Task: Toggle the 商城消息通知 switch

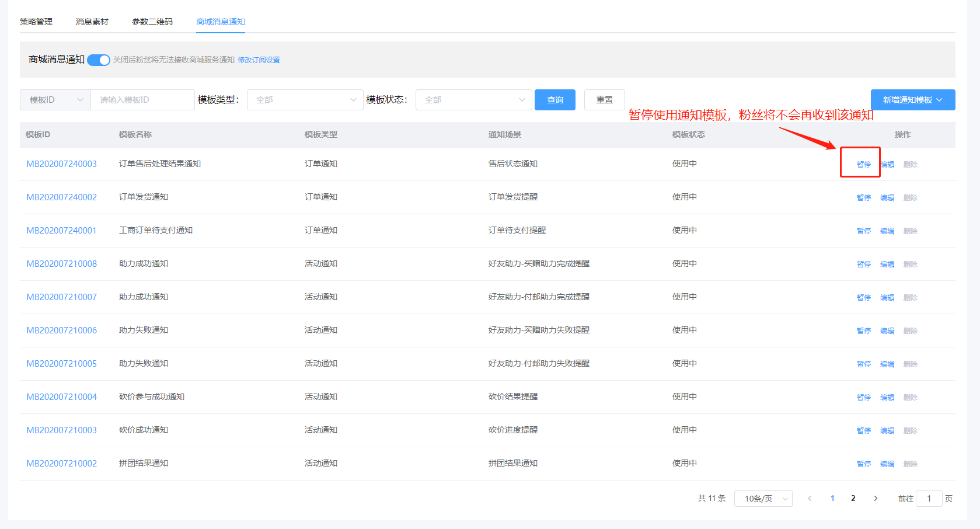Action: [x=98, y=60]
